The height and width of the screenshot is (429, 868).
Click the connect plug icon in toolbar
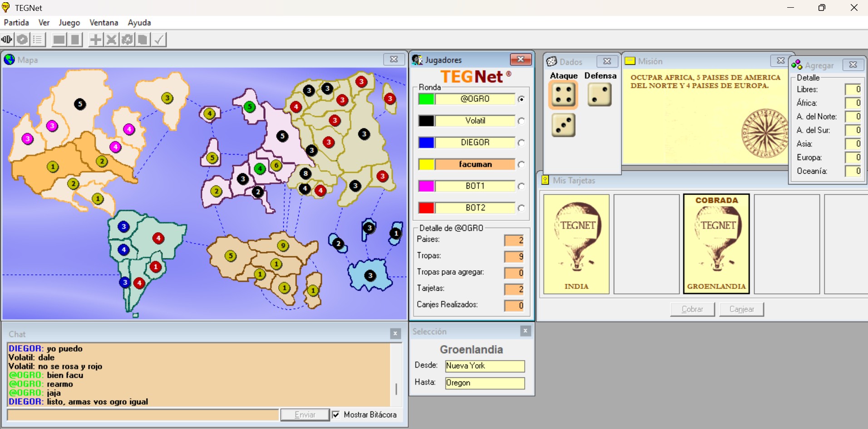tap(7, 39)
